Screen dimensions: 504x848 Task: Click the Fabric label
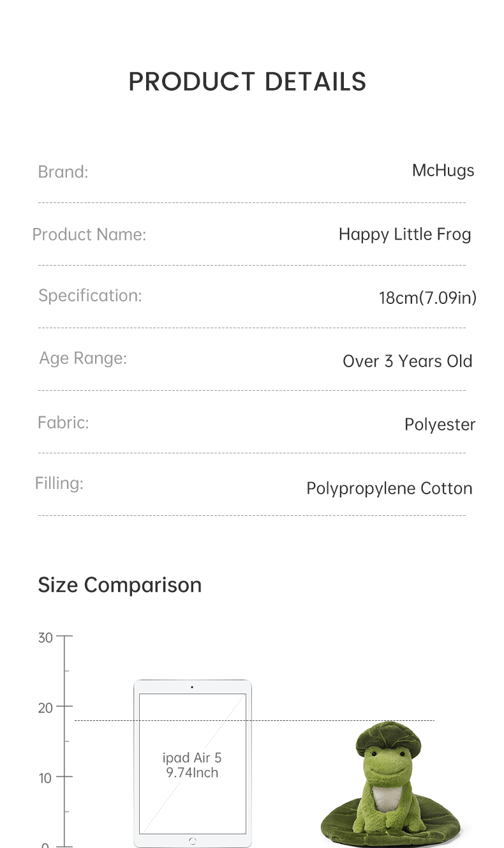(63, 422)
